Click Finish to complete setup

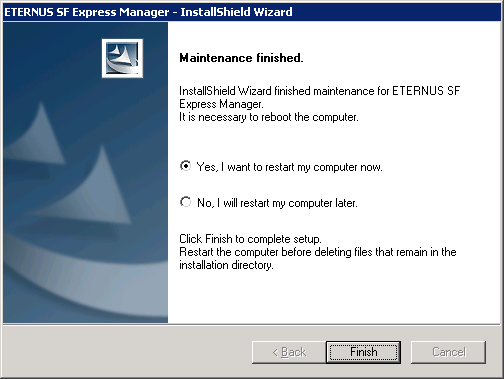(x=363, y=352)
